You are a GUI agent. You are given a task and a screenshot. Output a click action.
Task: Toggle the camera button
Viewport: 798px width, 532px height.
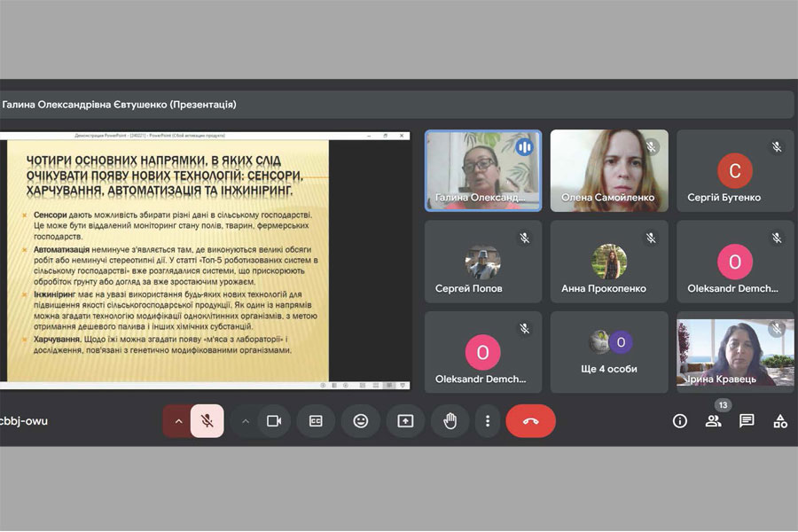(274, 421)
